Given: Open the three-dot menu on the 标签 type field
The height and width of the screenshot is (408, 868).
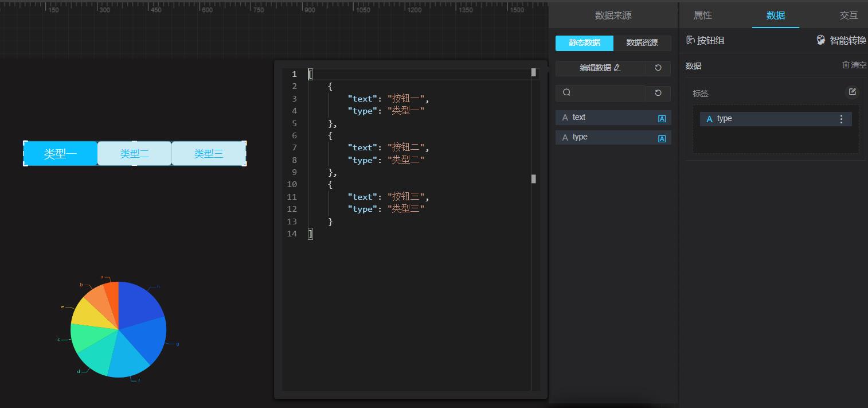Looking at the screenshot, I should [841, 119].
